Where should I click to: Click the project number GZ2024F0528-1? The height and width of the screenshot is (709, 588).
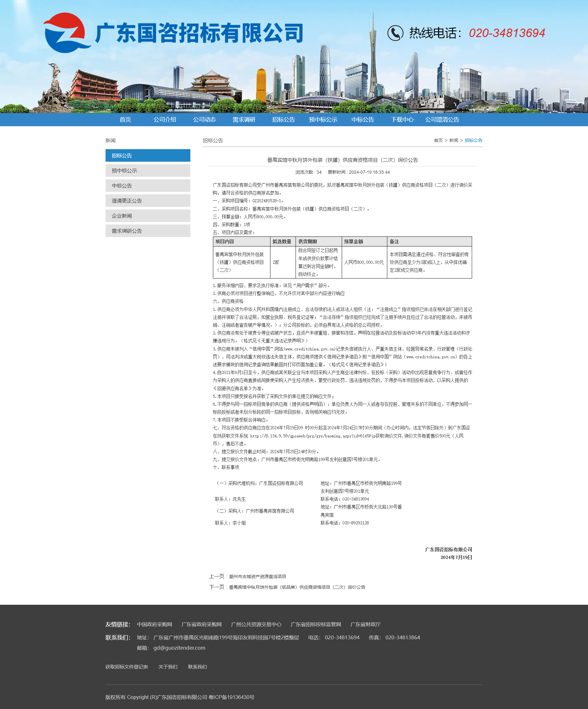point(267,201)
